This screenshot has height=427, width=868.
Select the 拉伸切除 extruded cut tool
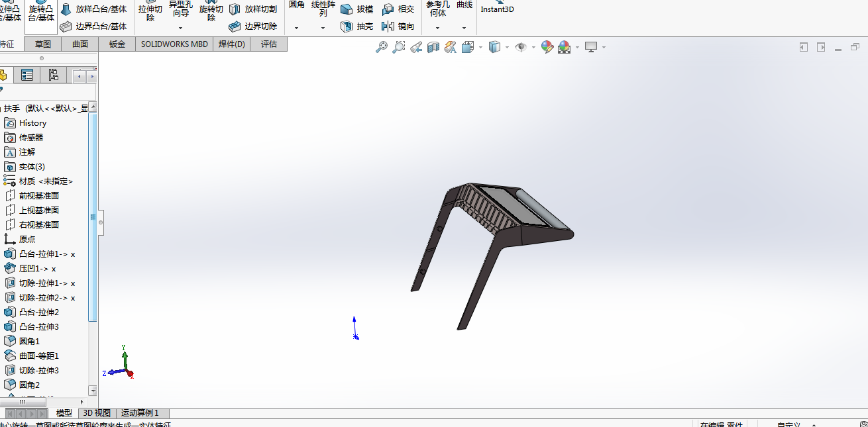(x=150, y=12)
